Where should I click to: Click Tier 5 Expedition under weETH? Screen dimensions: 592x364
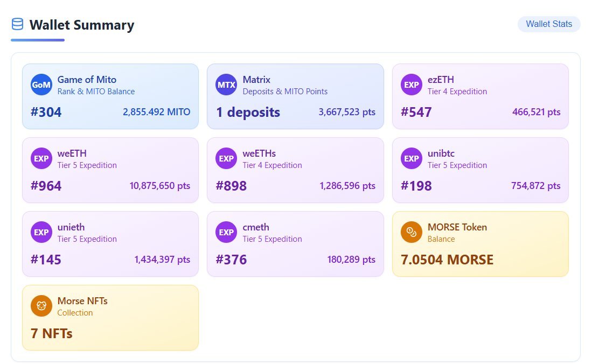coord(87,165)
